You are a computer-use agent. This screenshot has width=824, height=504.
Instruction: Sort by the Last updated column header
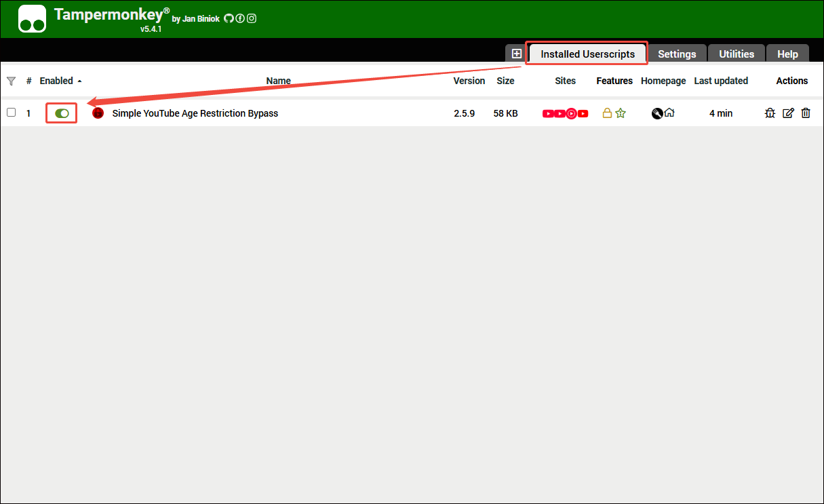click(x=721, y=81)
